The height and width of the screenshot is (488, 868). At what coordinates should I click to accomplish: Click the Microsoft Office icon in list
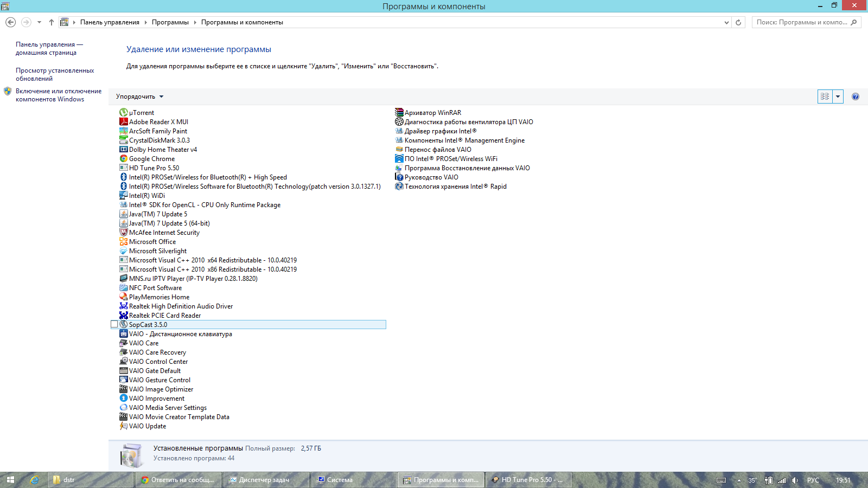tap(123, 242)
